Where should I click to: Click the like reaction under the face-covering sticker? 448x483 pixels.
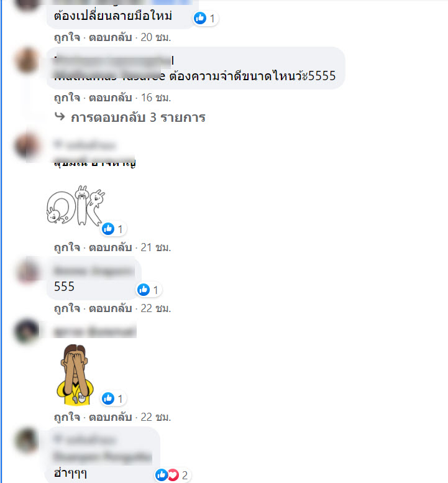(113, 398)
